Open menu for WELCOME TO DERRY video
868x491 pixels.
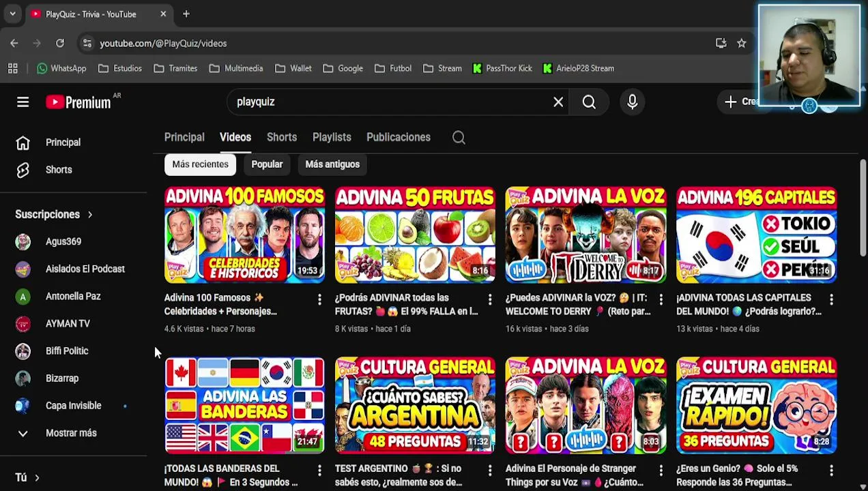tap(661, 299)
